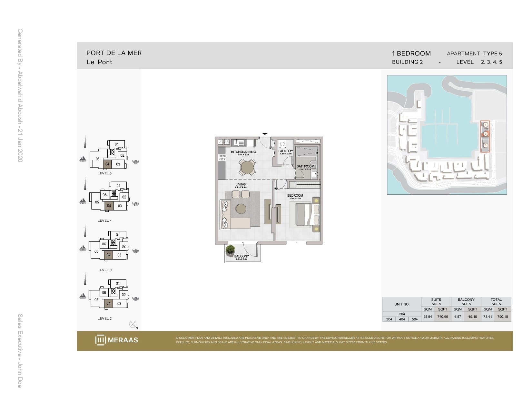Click the tower icon above Level 2 plan
Screen dimensions: 532x411
tap(85, 279)
